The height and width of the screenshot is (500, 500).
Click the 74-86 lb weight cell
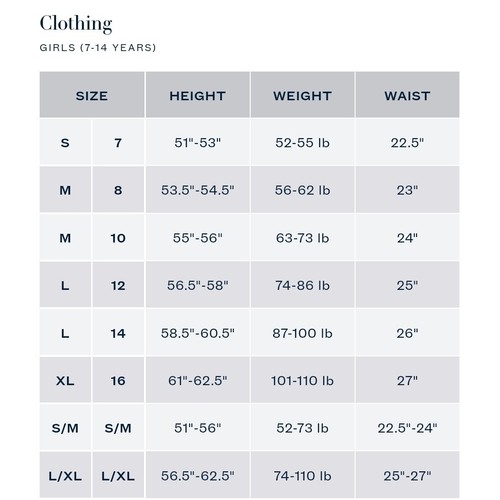click(x=302, y=285)
